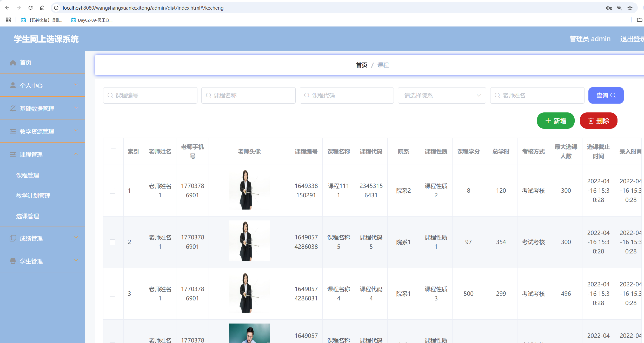Open 教学计划管理 submenu item
Viewport: 644px width, 343px height.
coord(33,196)
